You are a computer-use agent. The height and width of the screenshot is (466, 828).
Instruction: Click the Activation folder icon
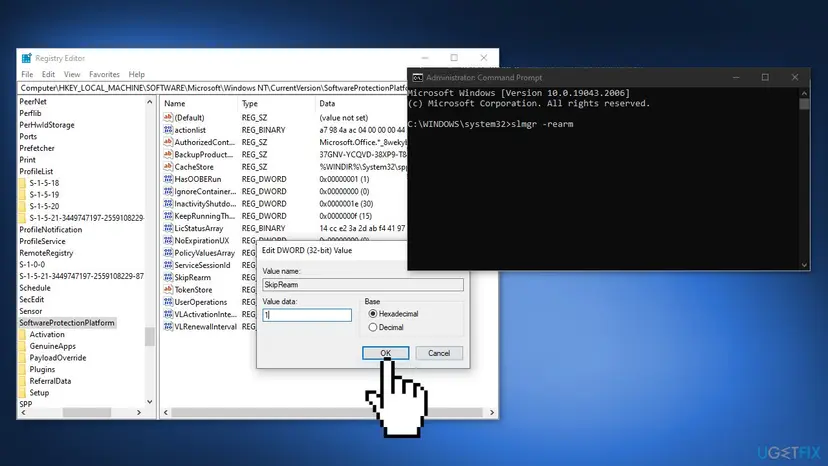coord(22,334)
